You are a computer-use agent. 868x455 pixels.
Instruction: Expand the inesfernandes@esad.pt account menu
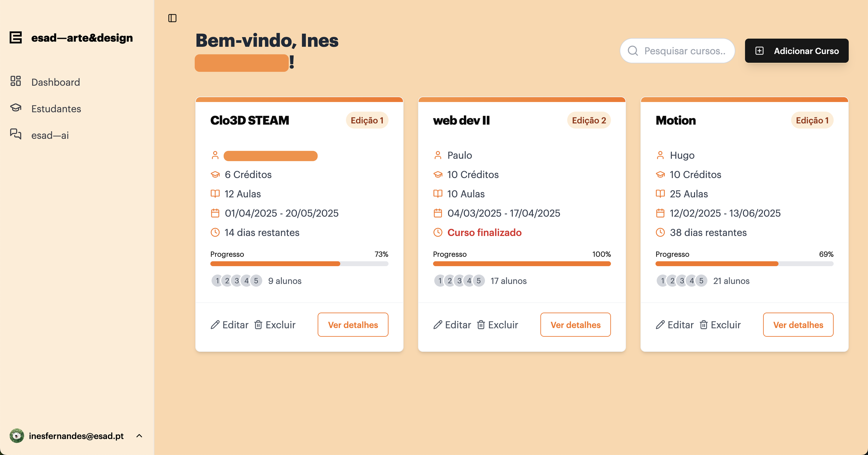coord(139,436)
